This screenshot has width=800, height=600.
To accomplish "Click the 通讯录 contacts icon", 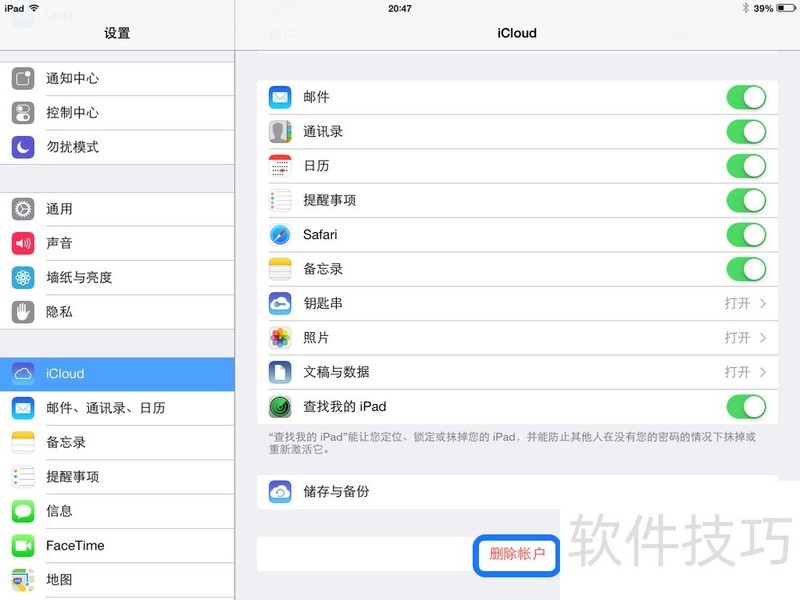I will (280, 131).
